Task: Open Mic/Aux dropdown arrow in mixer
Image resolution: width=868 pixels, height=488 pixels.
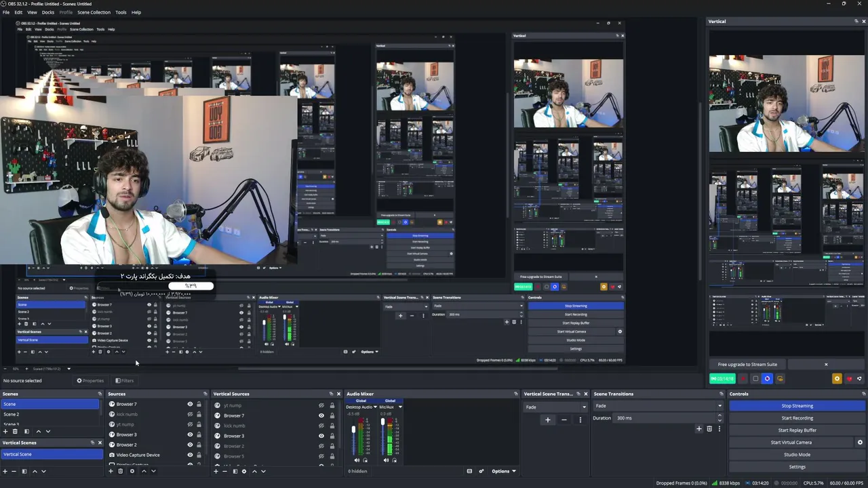Action: tap(400, 407)
